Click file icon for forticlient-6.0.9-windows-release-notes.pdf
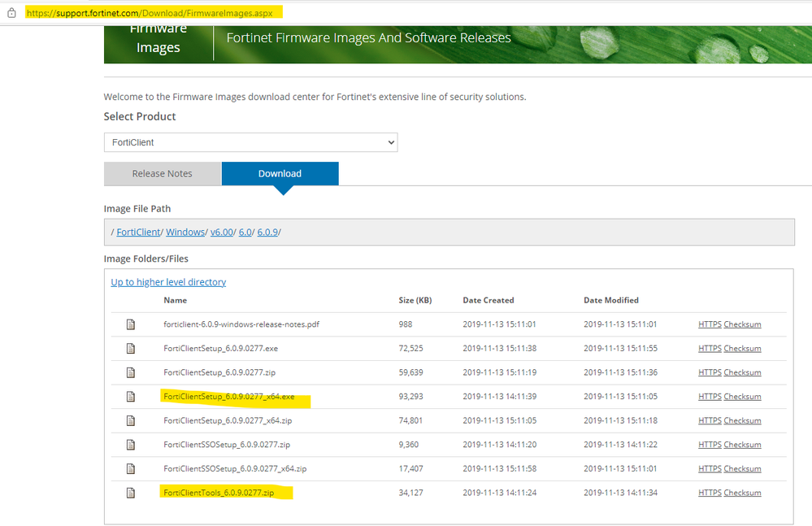 (x=131, y=324)
